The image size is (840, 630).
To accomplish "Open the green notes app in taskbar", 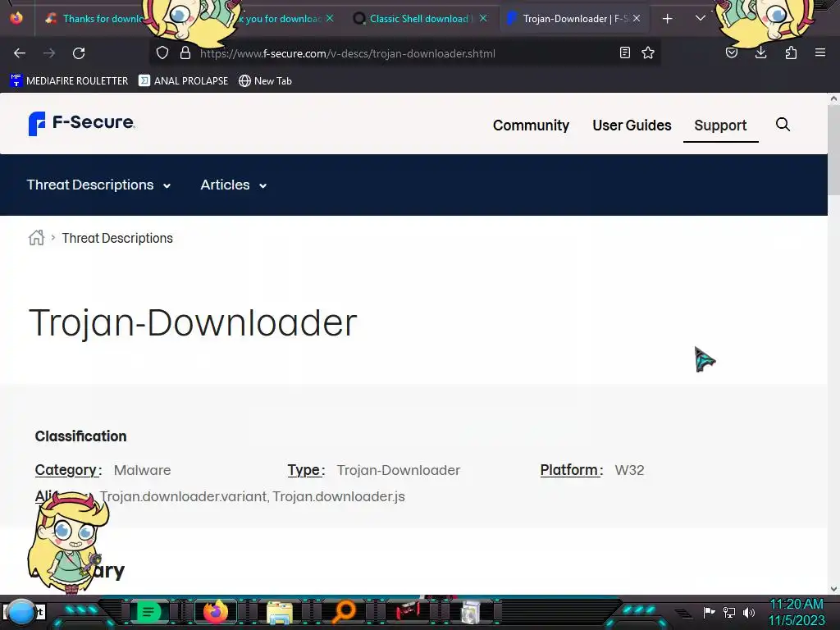I will pos(148,612).
